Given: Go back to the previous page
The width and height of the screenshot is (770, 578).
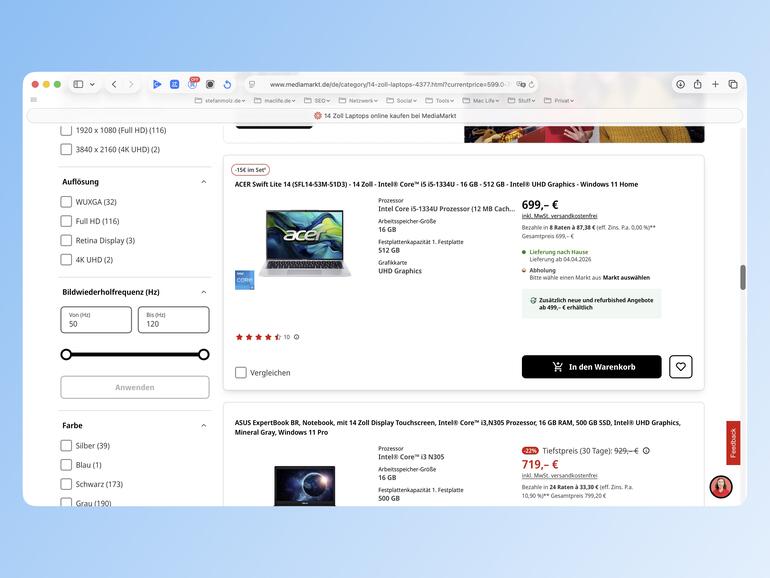Looking at the screenshot, I should (114, 84).
